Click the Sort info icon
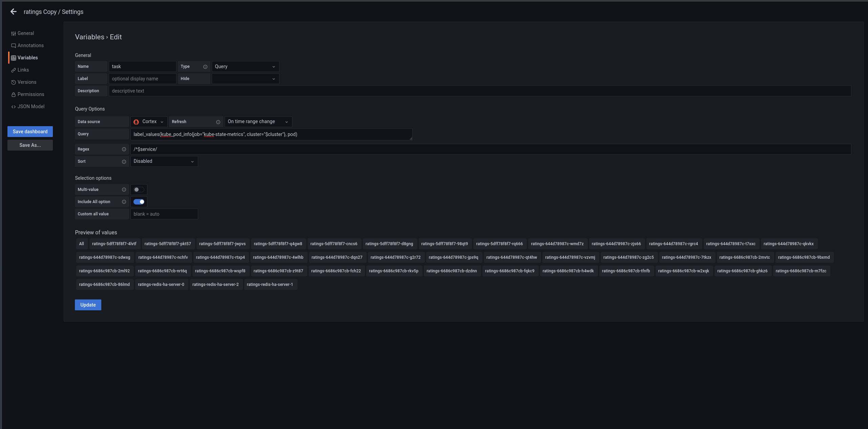The height and width of the screenshot is (429, 868). (124, 162)
